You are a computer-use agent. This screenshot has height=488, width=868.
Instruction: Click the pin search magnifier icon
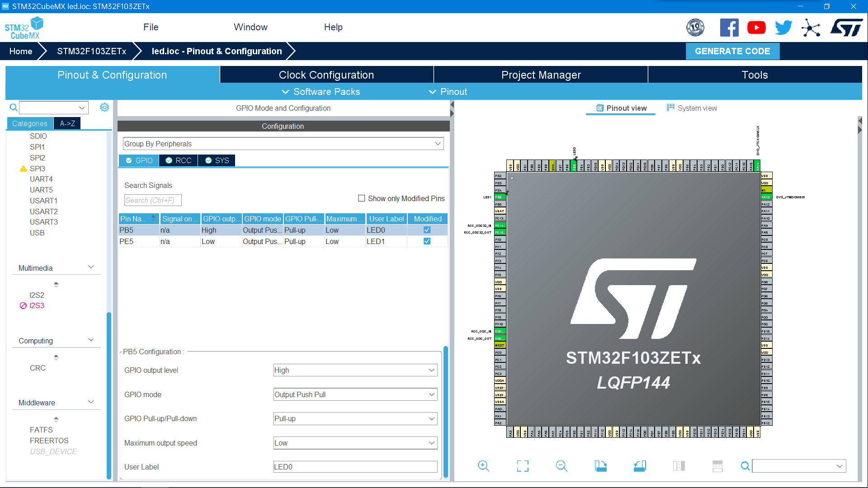coord(745,466)
